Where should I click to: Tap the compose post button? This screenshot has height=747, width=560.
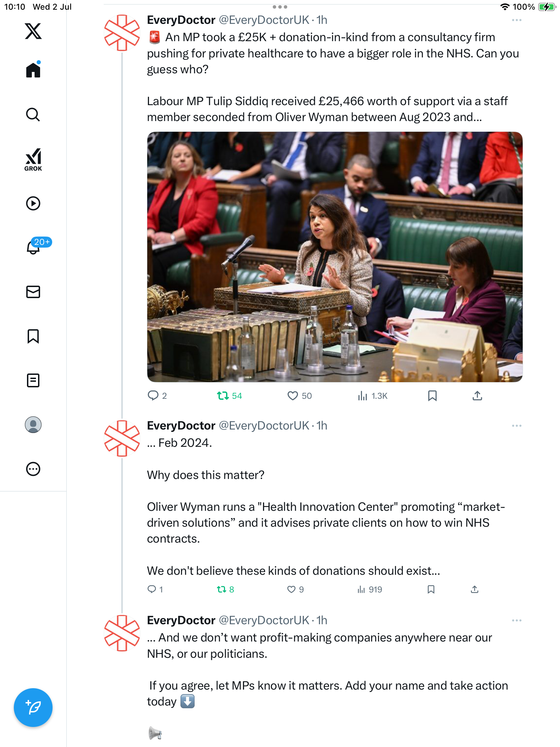coord(33,708)
